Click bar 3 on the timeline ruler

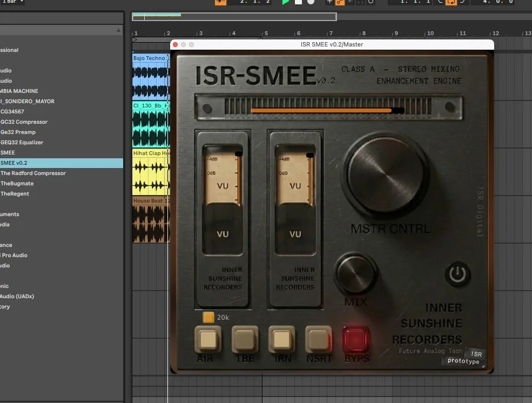click(199, 33)
